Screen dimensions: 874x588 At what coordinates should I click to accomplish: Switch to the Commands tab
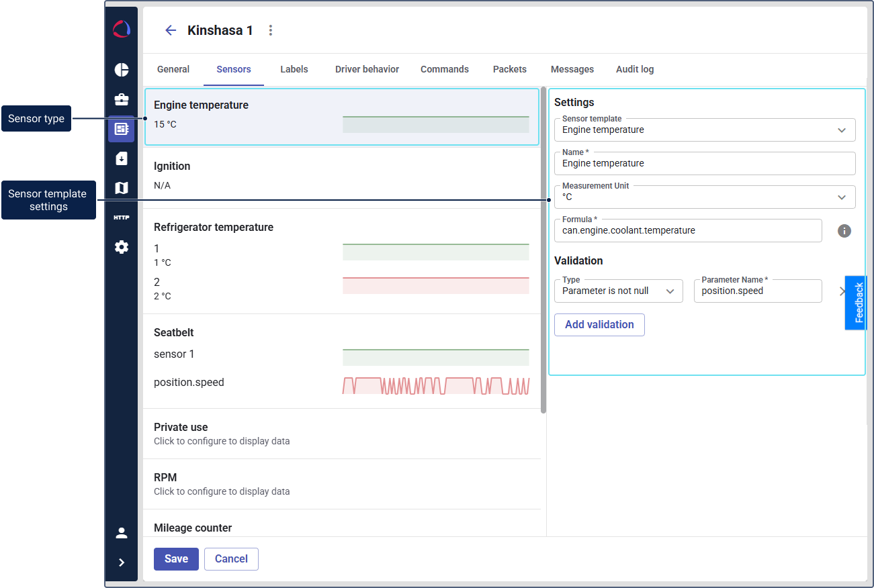[445, 69]
